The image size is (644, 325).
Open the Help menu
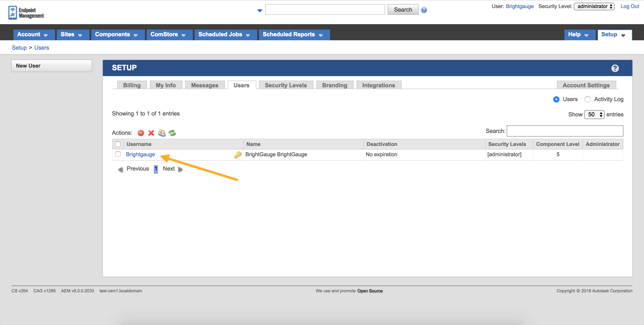(x=580, y=34)
